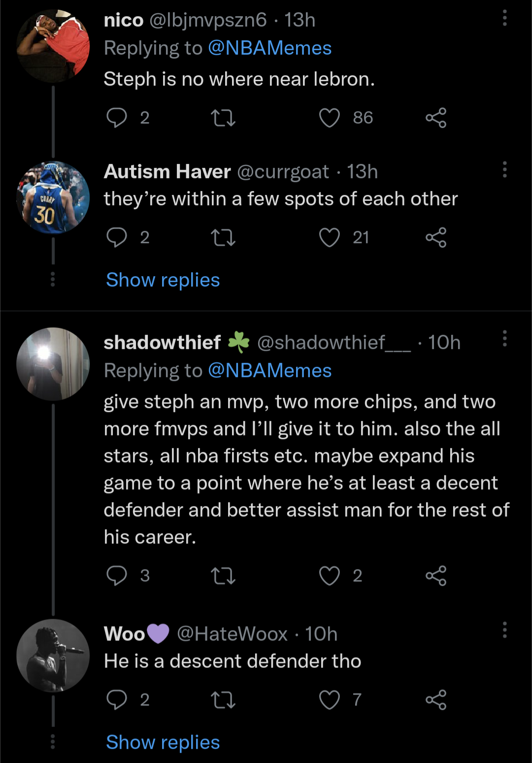Retweet nico's tweet

tap(223, 118)
